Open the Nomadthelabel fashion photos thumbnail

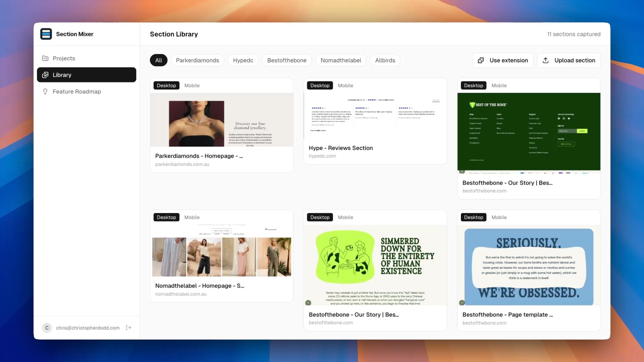[x=222, y=250]
